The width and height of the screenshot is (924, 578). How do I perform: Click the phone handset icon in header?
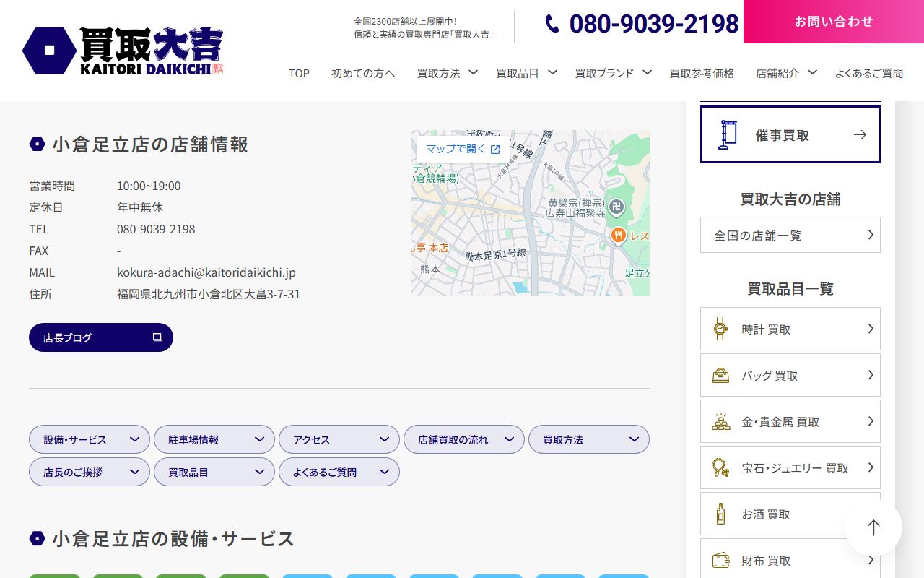point(552,24)
